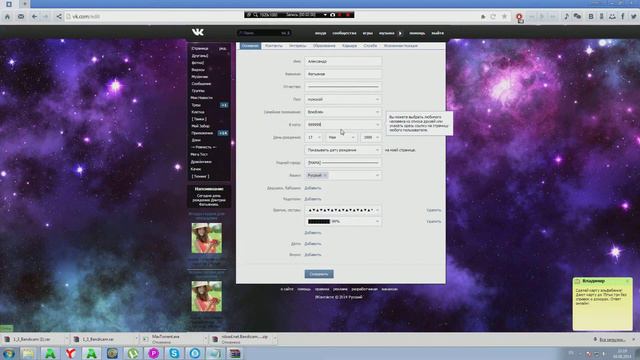Open Yandex browser from the taskbar
This screenshot has height=360, width=640.
[71, 353]
